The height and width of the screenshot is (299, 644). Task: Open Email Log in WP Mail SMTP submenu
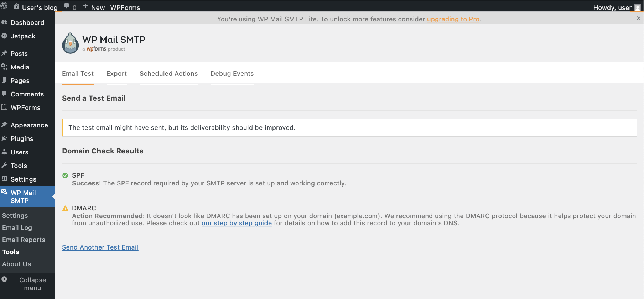point(17,228)
